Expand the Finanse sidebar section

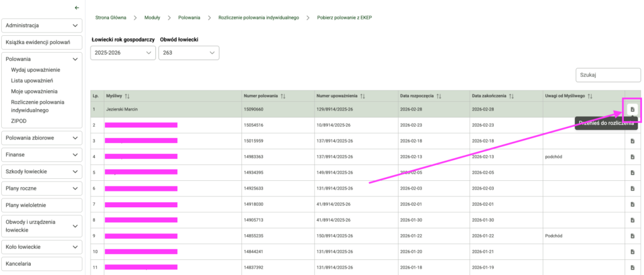click(x=42, y=154)
